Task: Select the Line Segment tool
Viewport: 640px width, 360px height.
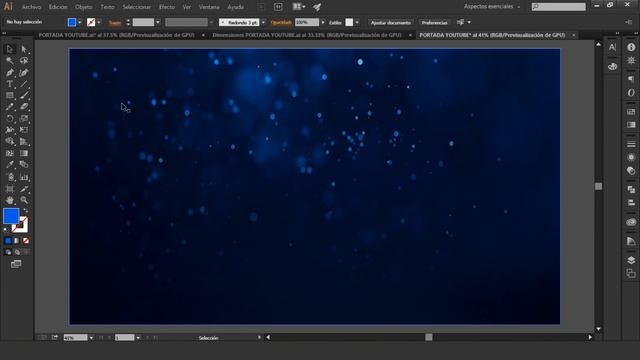Action: point(24,84)
